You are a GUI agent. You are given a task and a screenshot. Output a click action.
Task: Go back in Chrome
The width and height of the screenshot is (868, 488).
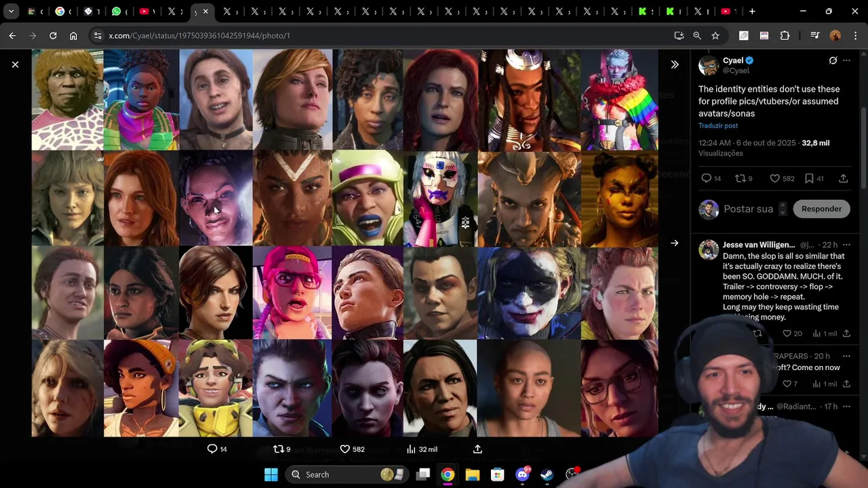[x=12, y=35]
